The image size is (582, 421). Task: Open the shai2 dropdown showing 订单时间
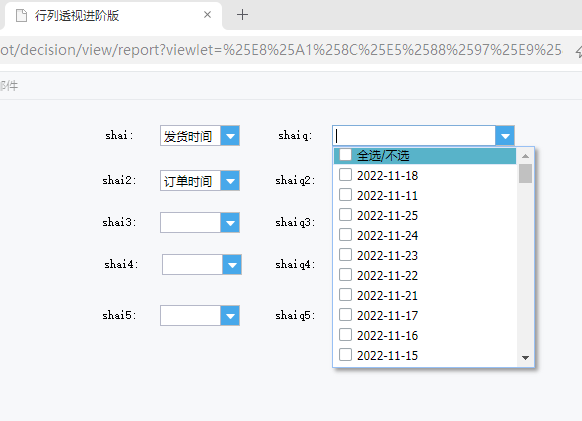(x=230, y=181)
